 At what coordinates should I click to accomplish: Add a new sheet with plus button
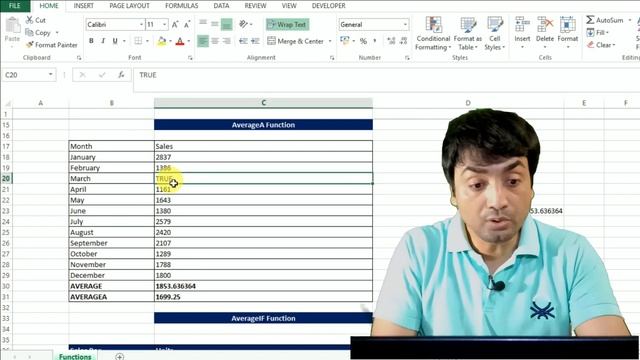tap(119, 357)
